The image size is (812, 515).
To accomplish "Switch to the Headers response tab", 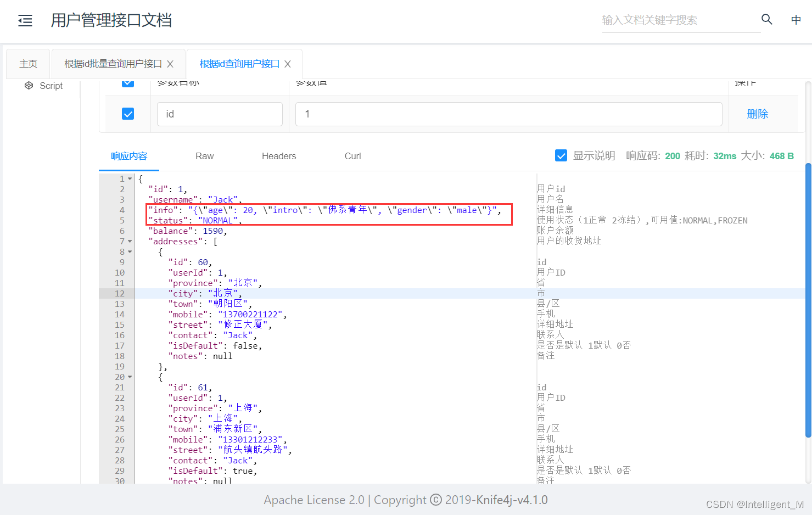I will click(x=279, y=156).
